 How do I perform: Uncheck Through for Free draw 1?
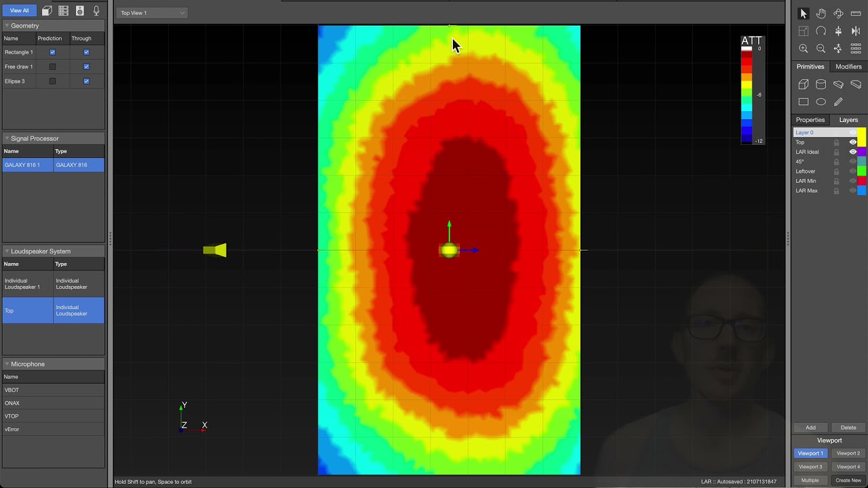86,66
